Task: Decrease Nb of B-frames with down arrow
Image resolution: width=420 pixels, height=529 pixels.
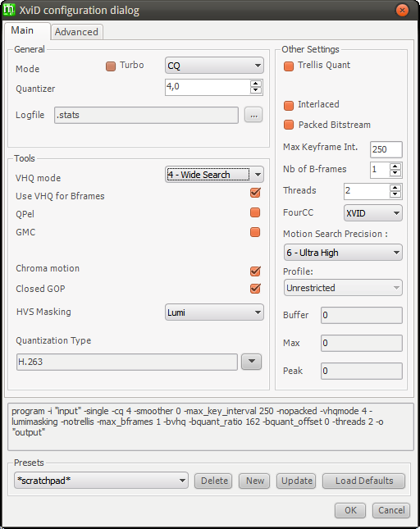Action: (x=395, y=173)
